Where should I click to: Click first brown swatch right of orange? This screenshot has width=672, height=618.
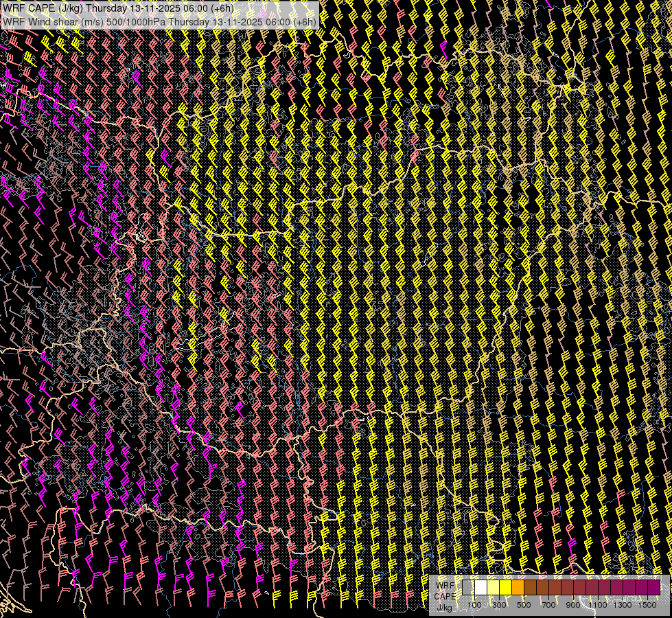(530, 587)
